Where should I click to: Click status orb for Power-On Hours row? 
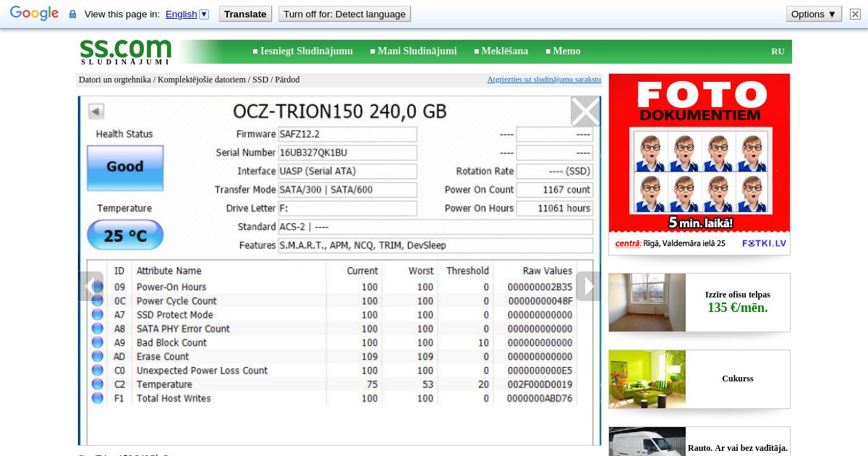(x=98, y=287)
